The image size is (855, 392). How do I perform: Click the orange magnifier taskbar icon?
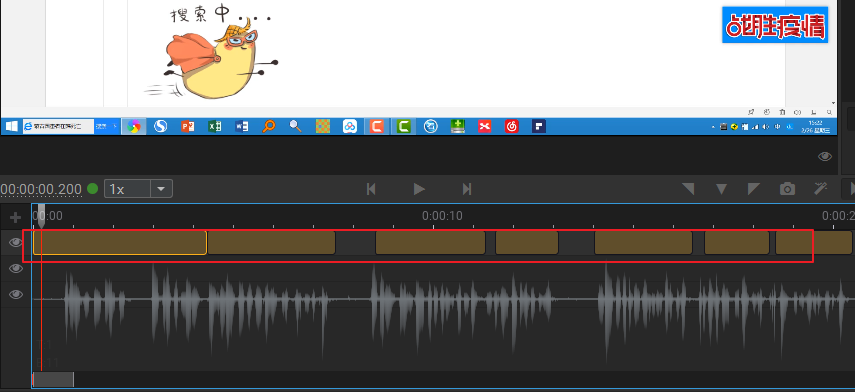[269, 126]
